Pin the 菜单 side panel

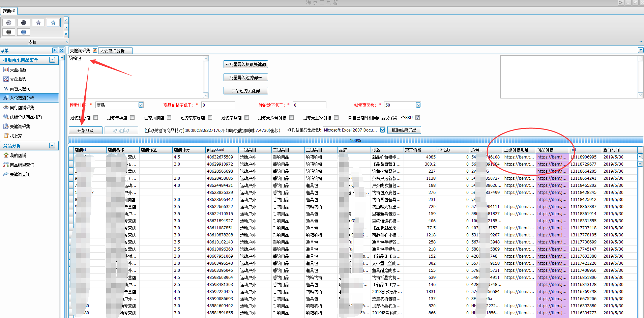(x=55, y=50)
